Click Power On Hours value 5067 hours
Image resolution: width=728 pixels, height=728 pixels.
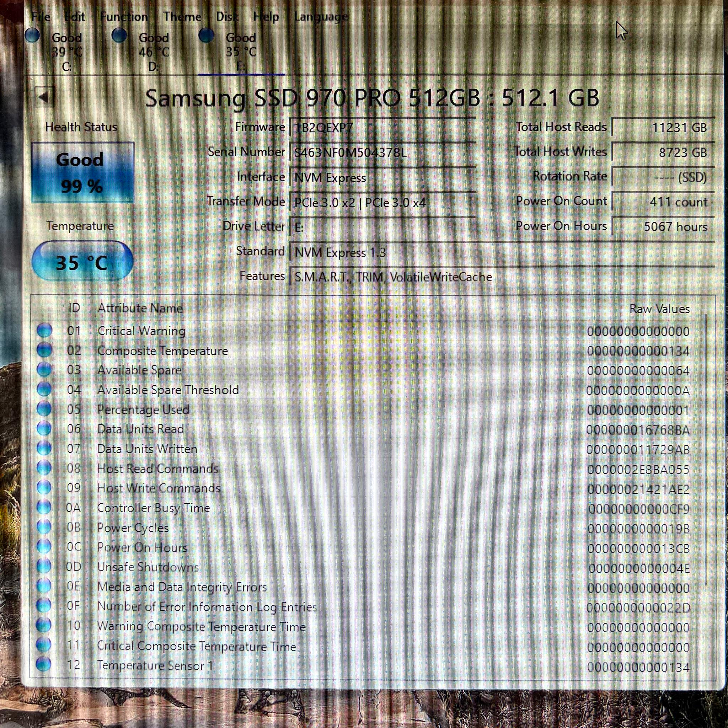tap(663, 227)
